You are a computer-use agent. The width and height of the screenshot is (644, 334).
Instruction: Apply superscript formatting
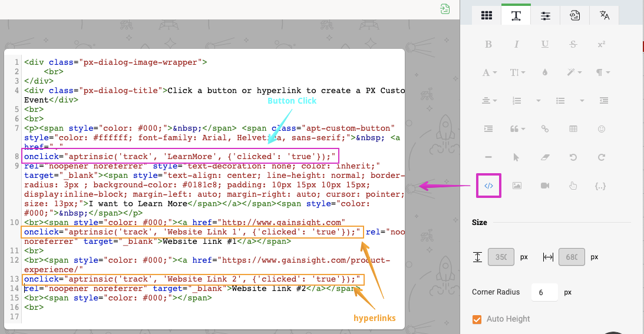click(602, 44)
